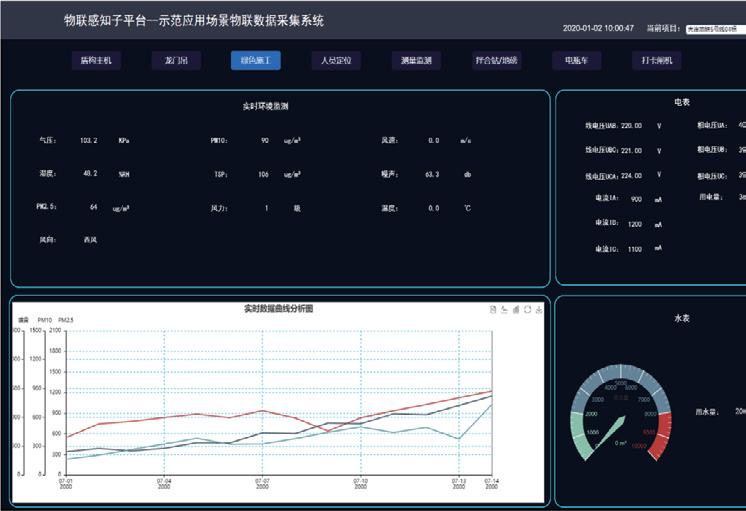The image size is (746, 511).
Task: Click the 线电压UAB value 220.00
Action: click(631, 126)
